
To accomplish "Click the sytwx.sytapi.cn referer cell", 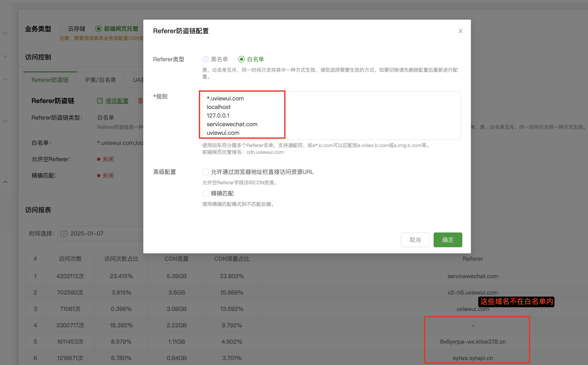I will point(473,358).
